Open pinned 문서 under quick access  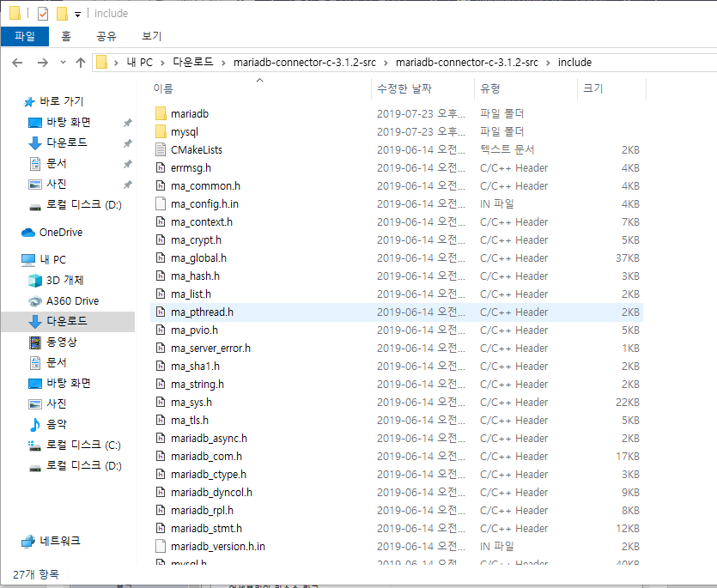pyautogui.click(x=57, y=163)
